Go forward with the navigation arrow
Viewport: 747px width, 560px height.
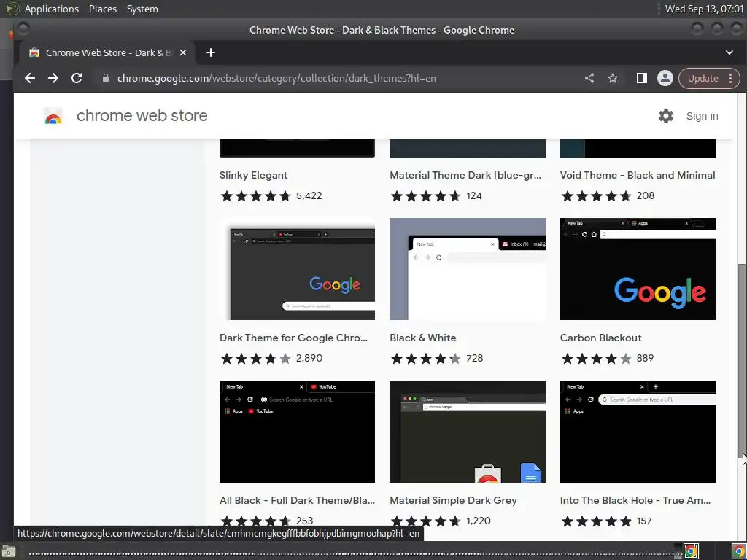click(53, 78)
